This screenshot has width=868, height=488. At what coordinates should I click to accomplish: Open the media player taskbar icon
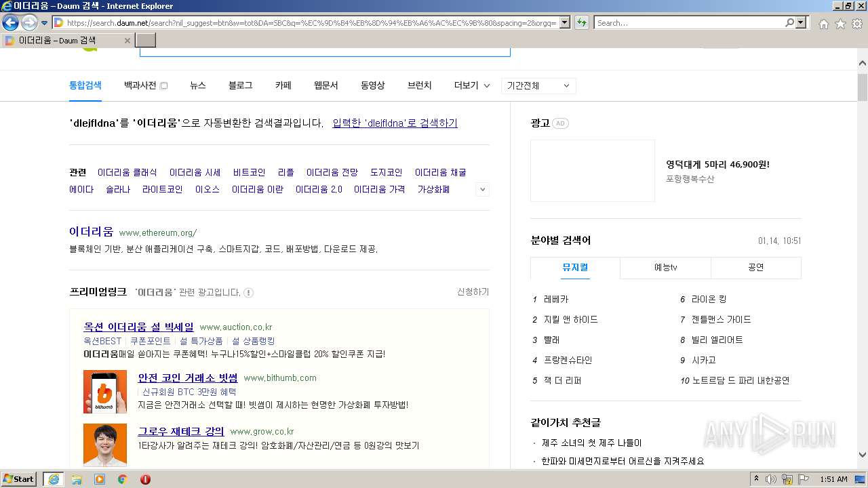[x=100, y=479]
